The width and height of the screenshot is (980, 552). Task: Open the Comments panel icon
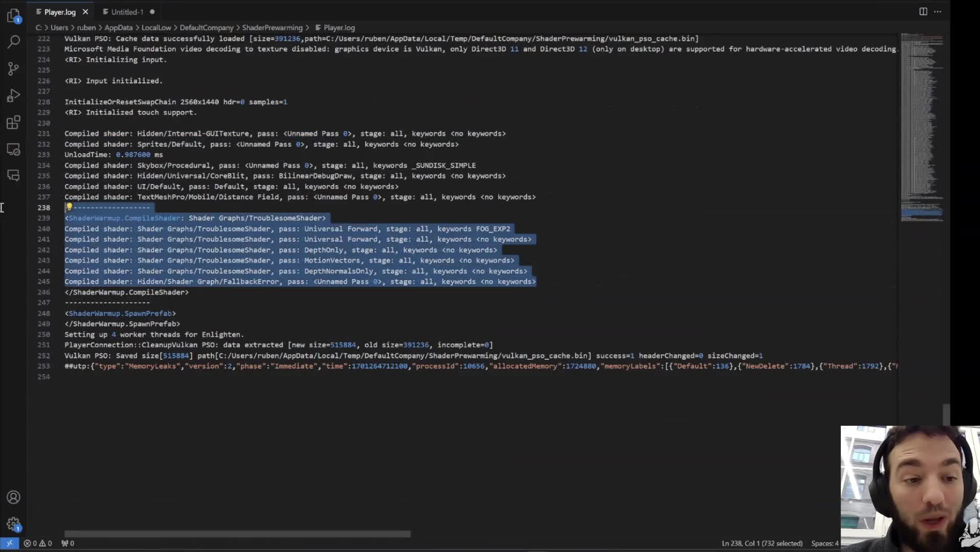[x=13, y=175]
